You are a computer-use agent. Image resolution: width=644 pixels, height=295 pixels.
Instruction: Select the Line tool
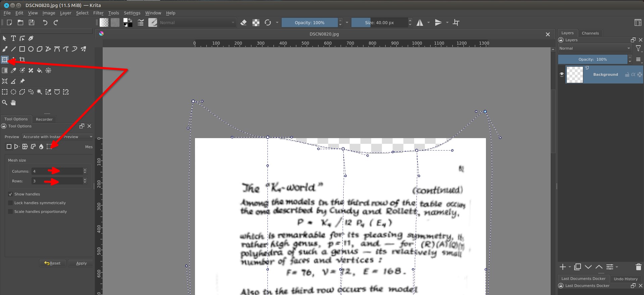pyautogui.click(x=13, y=49)
